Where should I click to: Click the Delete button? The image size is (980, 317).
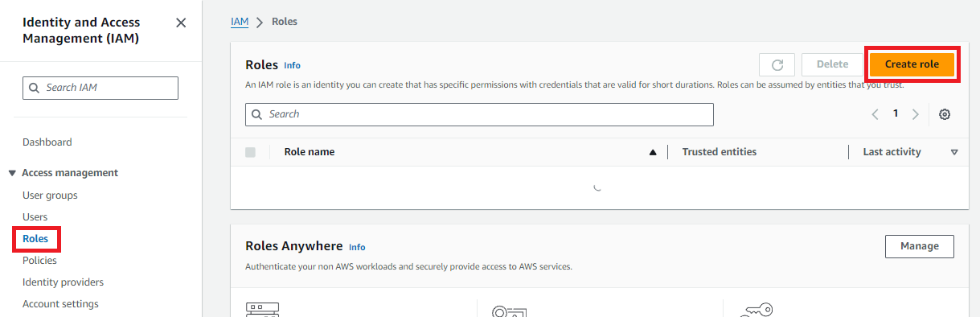pyautogui.click(x=832, y=65)
